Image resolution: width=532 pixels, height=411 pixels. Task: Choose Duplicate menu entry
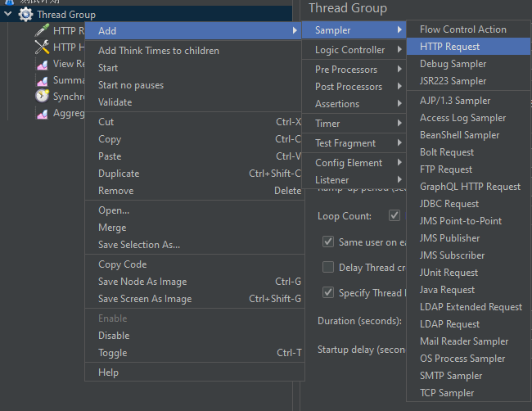click(193, 174)
